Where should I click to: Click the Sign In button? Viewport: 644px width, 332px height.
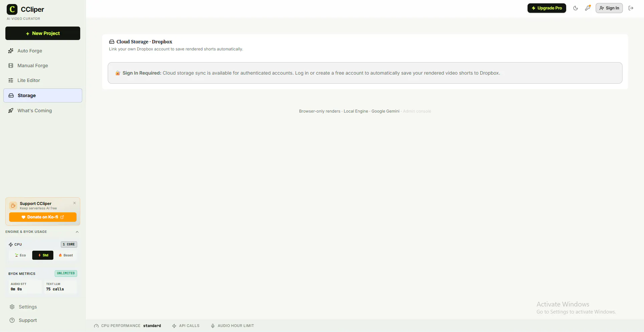coord(609,8)
